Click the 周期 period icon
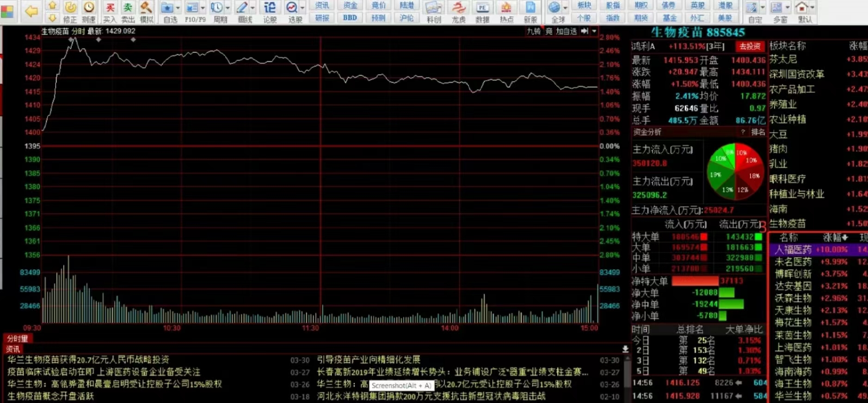Image resolution: width=868 pixels, height=403 pixels. [217, 12]
